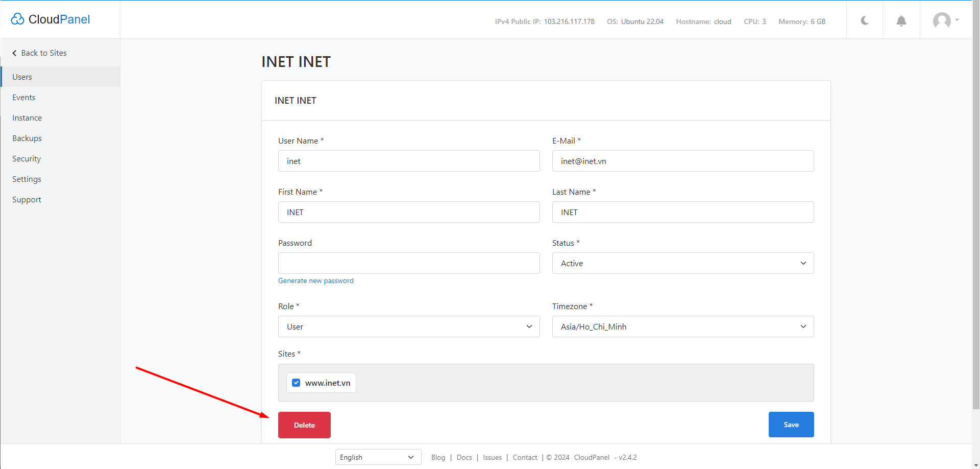Open the Backups menu item

click(x=60, y=138)
